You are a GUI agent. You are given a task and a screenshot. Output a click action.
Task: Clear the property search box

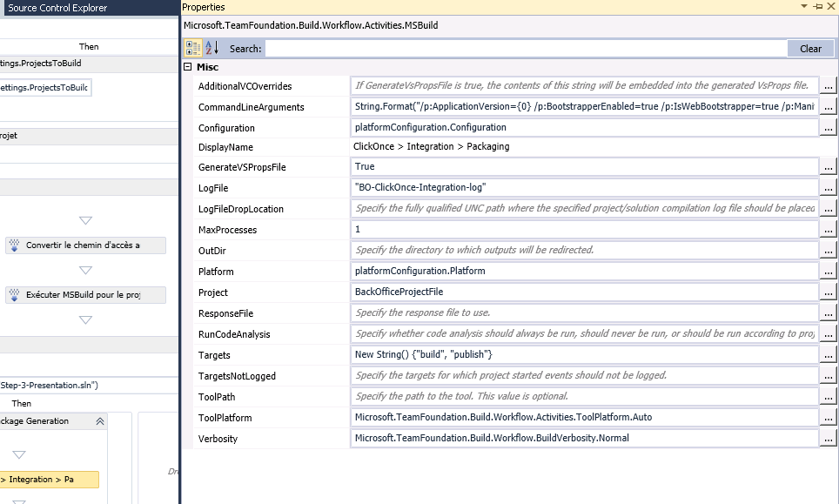tap(810, 49)
